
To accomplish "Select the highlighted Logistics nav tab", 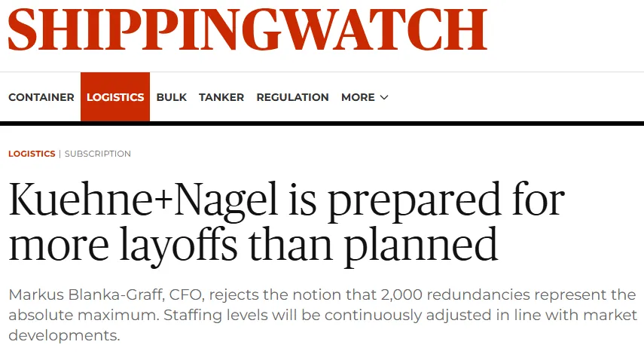I will tap(115, 97).
